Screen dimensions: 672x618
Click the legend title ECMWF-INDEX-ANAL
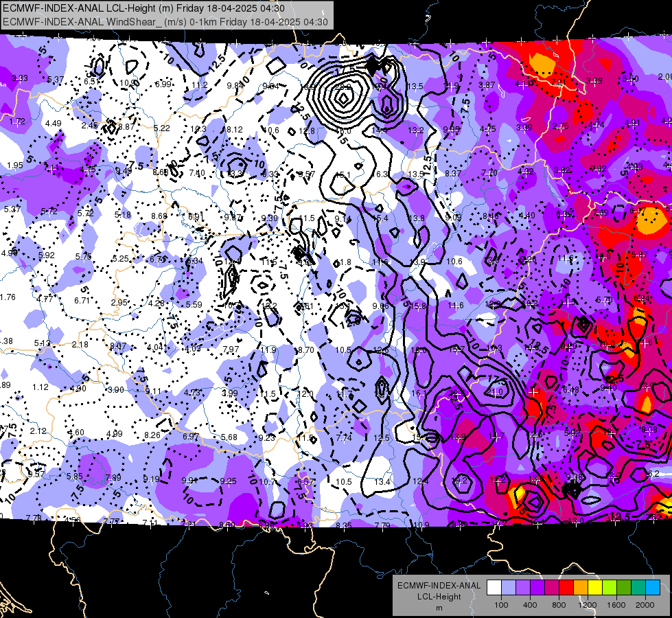[439, 586]
